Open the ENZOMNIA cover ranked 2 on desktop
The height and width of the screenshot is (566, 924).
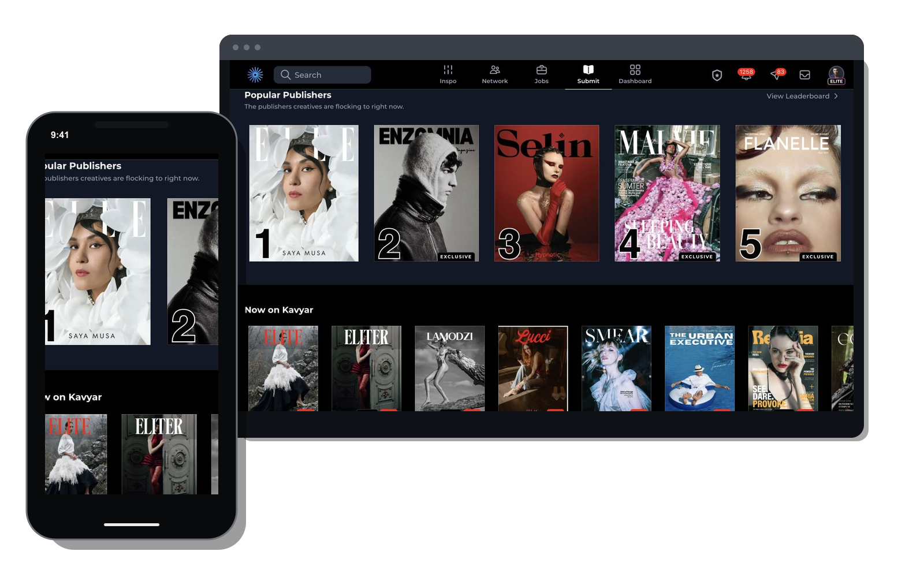coord(426,193)
